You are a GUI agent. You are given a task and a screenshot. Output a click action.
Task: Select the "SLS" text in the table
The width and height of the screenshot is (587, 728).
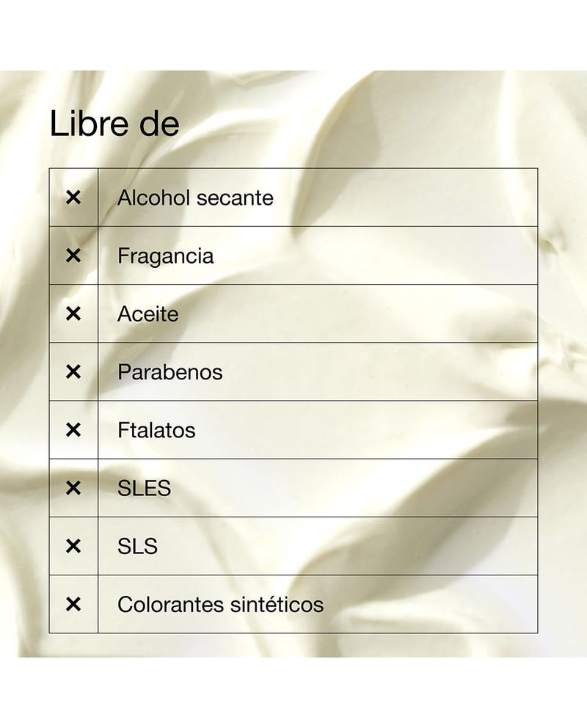137,546
